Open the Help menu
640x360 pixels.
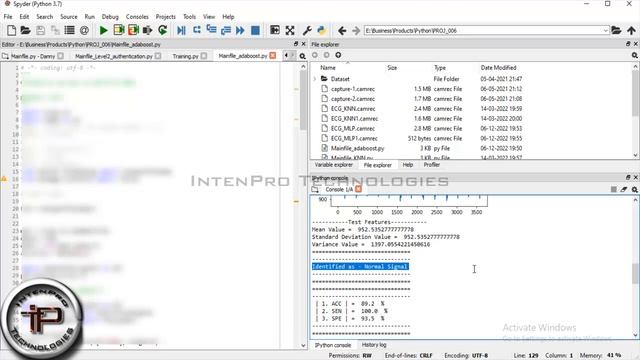[x=228, y=17]
